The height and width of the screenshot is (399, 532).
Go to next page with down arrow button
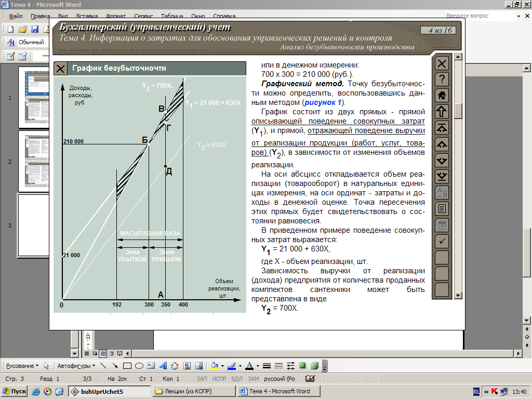(x=442, y=161)
